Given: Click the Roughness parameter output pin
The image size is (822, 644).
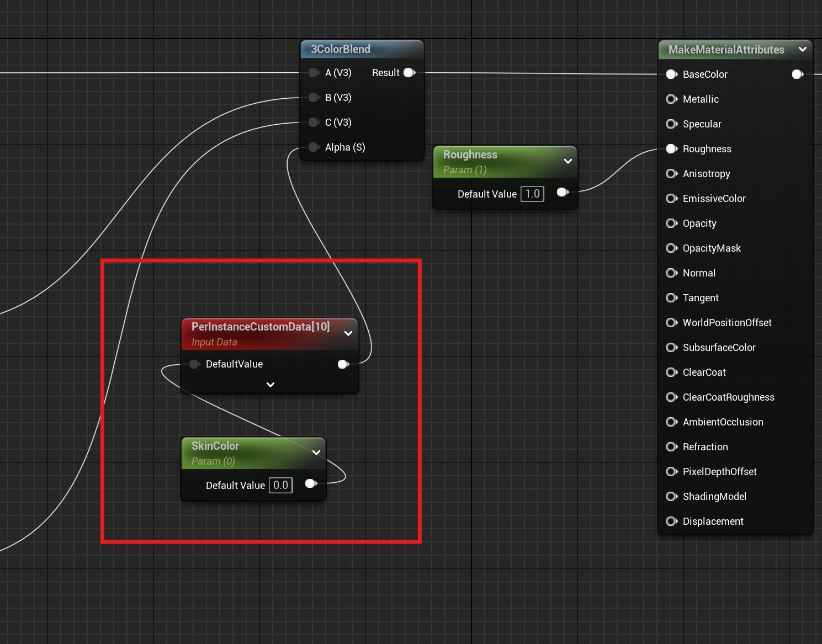Looking at the screenshot, I should (563, 192).
